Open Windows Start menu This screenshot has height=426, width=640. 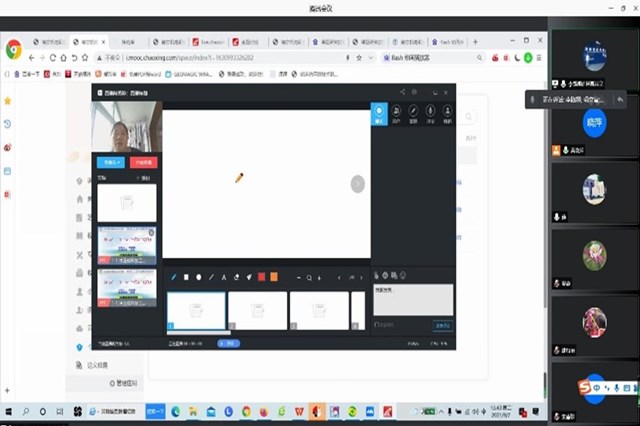click(10, 411)
